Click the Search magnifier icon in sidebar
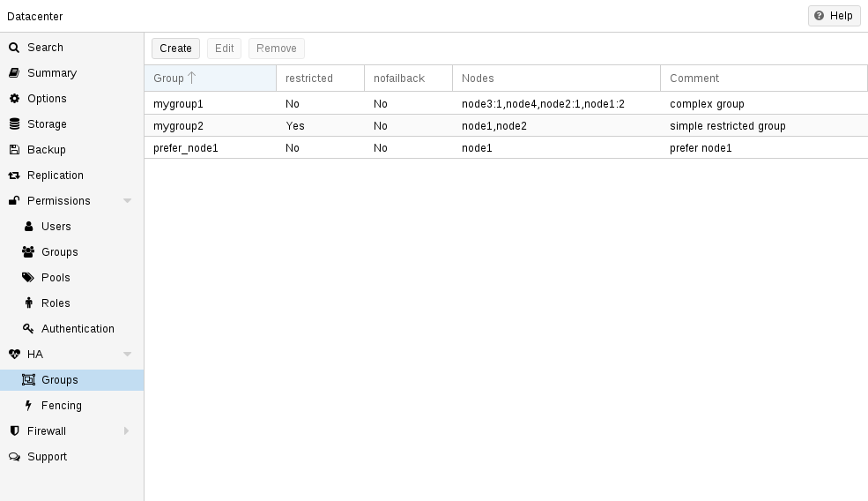Screen dimensions: 868x501 [x=14, y=48]
